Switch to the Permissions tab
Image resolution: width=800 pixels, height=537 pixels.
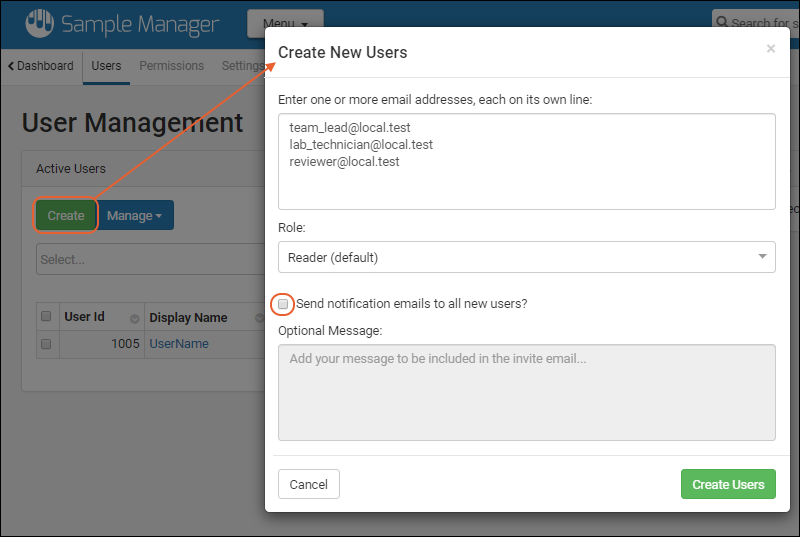171,66
